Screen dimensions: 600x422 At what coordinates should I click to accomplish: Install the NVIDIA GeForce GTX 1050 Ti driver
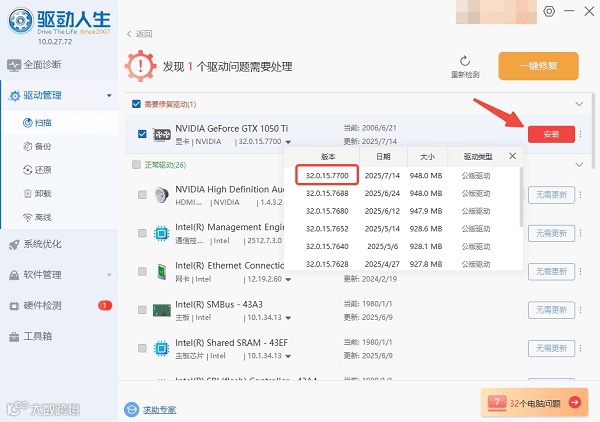(551, 134)
